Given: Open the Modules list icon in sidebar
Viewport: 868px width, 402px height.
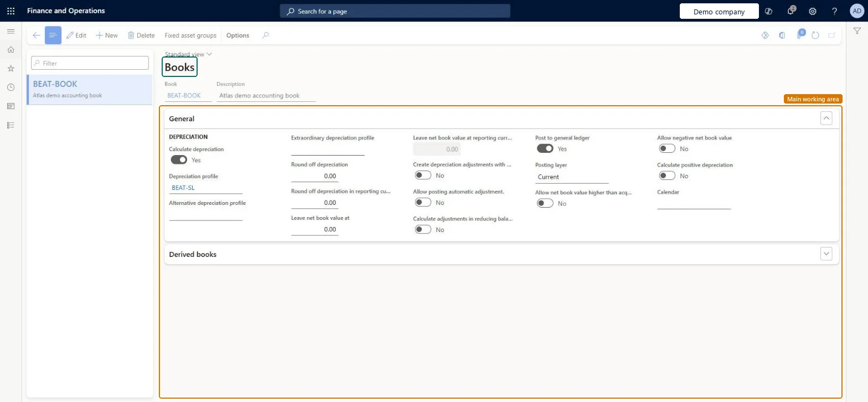Looking at the screenshot, I should pyautogui.click(x=11, y=125).
